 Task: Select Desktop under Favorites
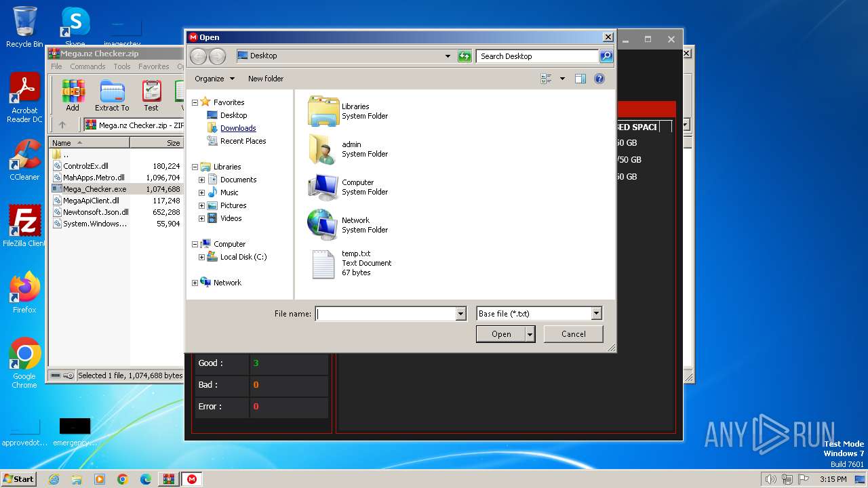(233, 115)
